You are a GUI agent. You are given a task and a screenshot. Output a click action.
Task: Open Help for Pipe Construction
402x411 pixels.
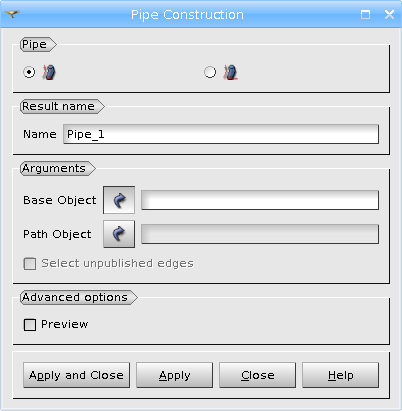point(340,375)
